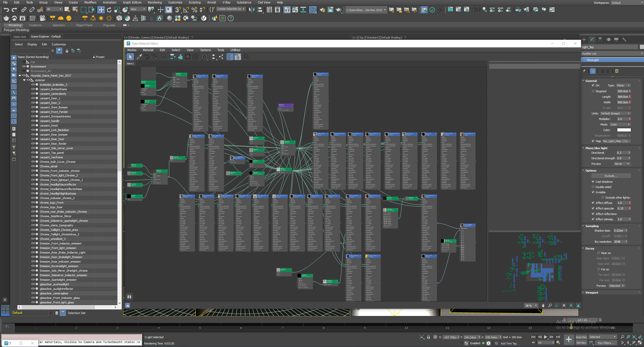The width and height of the screenshot is (644, 347).
Task: Click the zoom magnifier in Slate navigation bar
Action: pos(550,305)
